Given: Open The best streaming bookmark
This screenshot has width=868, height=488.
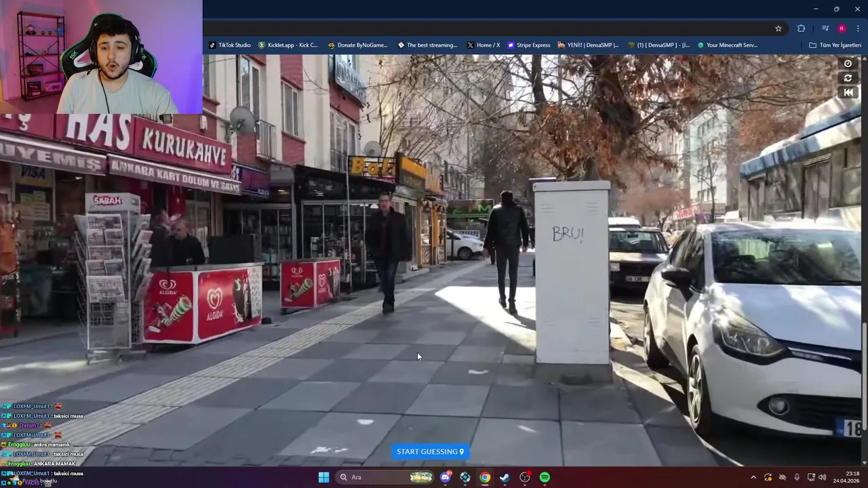Looking at the screenshot, I should click(x=427, y=45).
